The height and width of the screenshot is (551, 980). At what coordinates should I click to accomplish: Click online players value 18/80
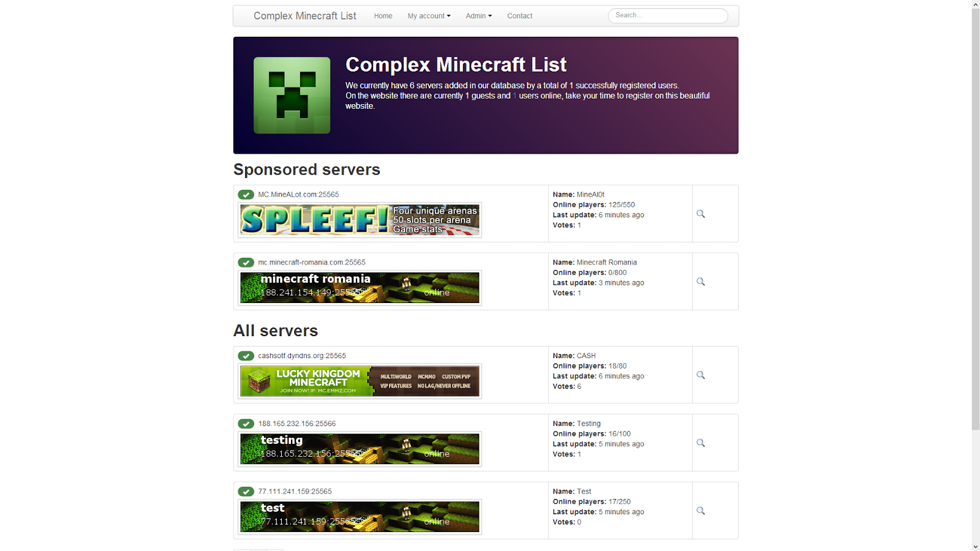tap(617, 366)
